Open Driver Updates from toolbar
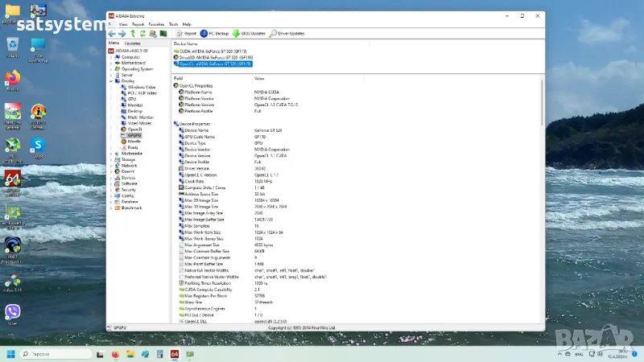 287,34
